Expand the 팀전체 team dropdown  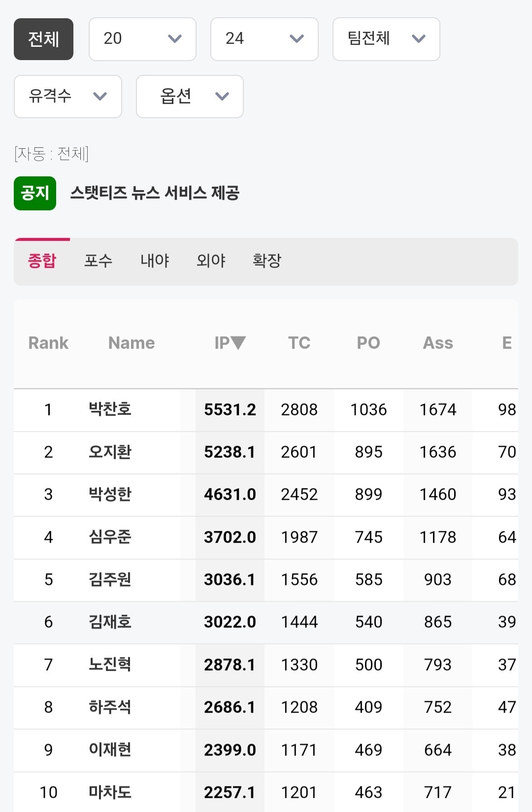[x=386, y=39]
